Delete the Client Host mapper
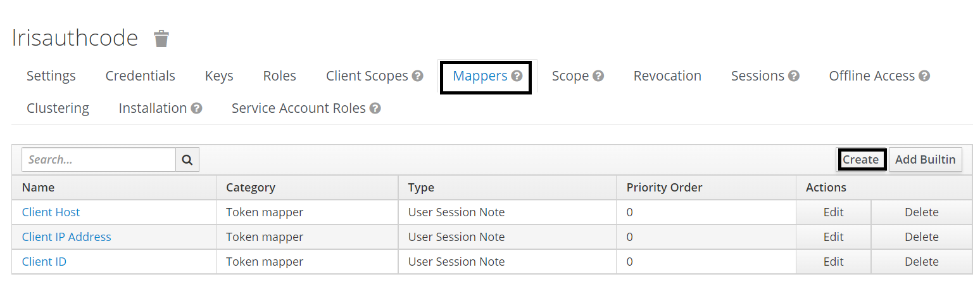 pos(921,212)
